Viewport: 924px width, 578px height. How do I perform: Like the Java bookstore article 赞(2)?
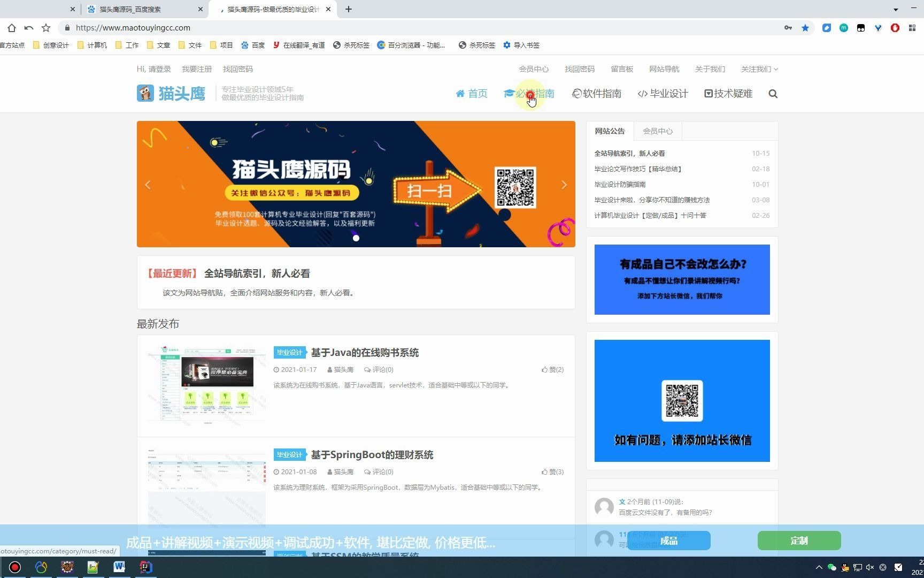click(552, 370)
